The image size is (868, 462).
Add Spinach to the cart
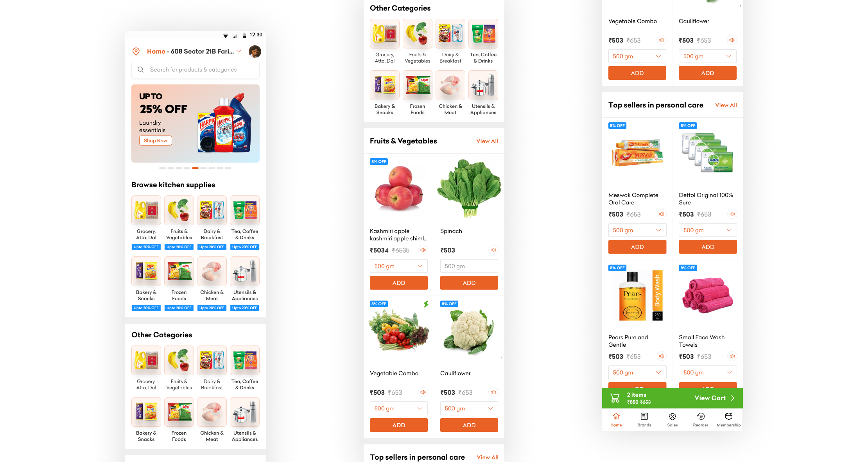(x=469, y=283)
